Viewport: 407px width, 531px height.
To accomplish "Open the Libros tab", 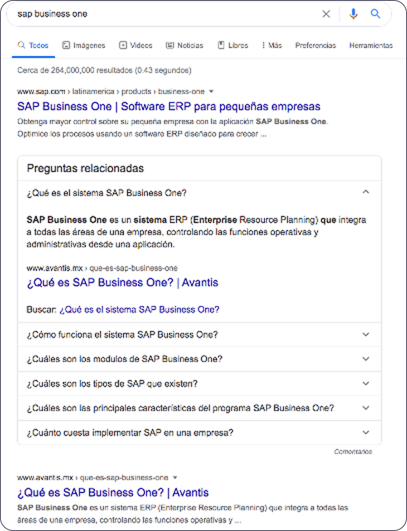I will pos(233,45).
